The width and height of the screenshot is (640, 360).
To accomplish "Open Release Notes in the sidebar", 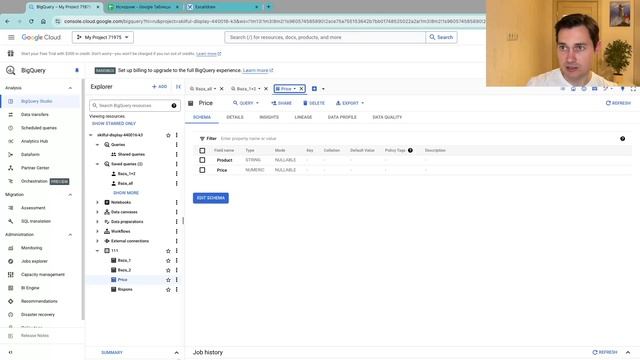I will (35, 336).
